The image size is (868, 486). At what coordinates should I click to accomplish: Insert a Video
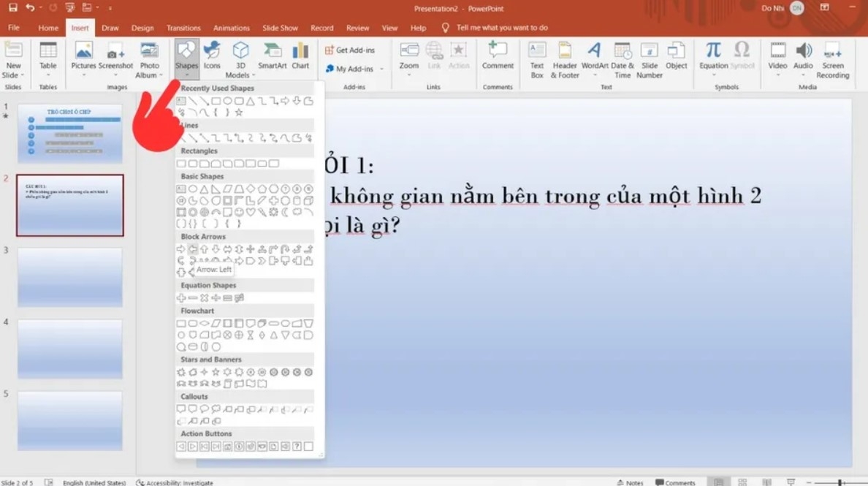pyautogui.click(x=777, y=58)
